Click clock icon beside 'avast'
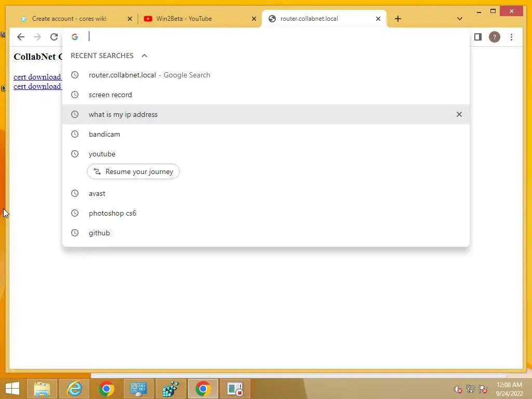The image size is (532, 399). click(x=75, y=193)
